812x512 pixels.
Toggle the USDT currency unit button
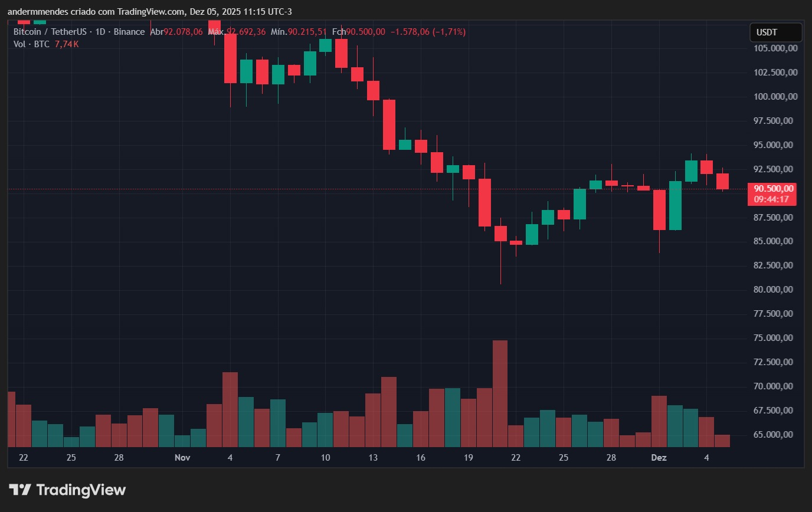click(775, 32)
